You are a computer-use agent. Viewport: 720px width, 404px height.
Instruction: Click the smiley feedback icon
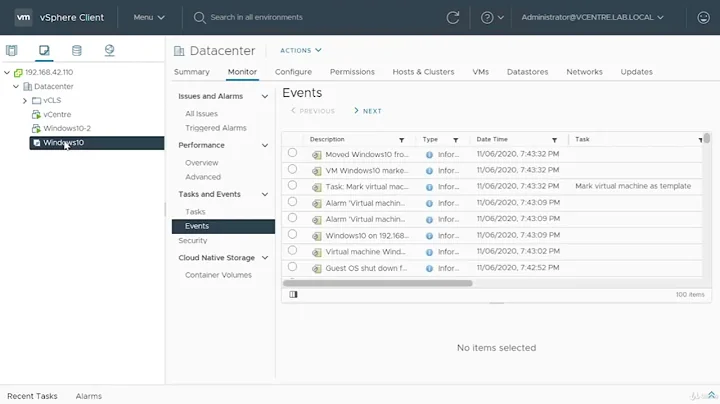coord(703,17)
